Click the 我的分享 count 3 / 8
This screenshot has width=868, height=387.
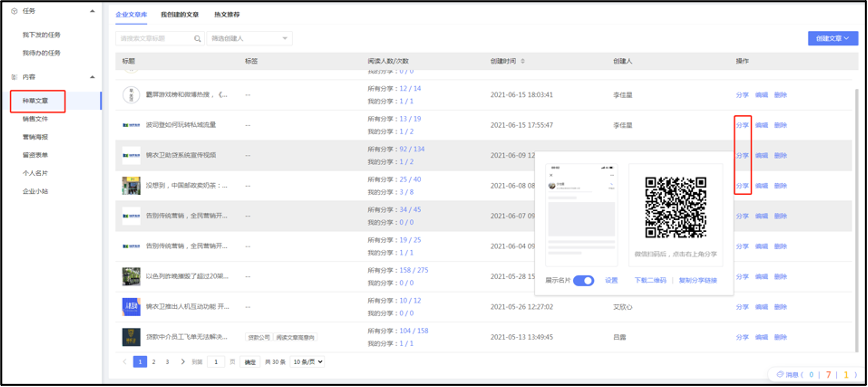[x=406, y=192]
